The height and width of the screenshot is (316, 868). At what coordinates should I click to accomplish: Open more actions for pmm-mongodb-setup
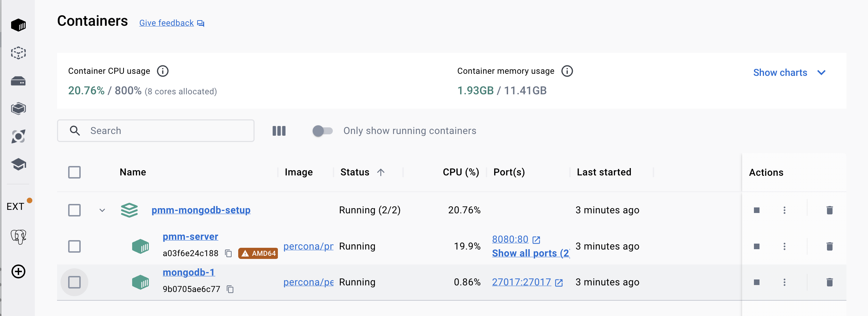(785, 210)
